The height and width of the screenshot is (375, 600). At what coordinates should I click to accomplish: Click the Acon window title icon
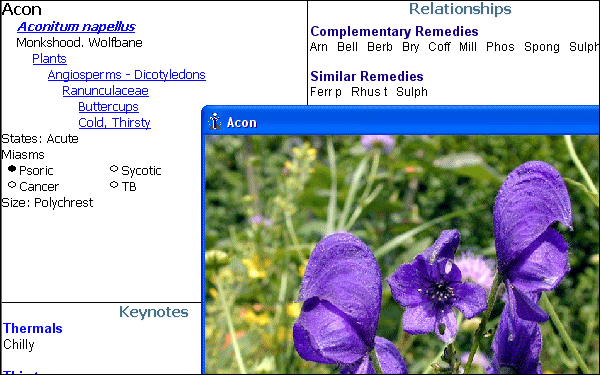pyautogui.click(x=215, y=122)
